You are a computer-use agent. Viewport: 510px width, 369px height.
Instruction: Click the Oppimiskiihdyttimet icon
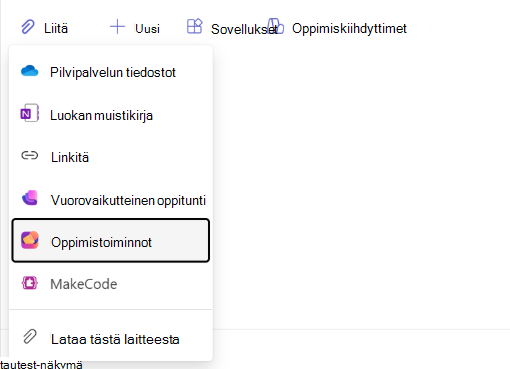276,26
